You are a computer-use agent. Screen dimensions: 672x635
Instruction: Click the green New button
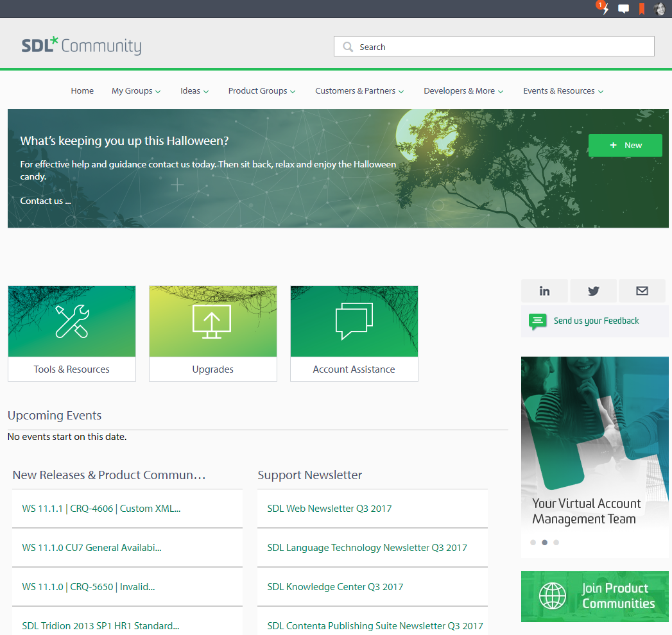625,145
